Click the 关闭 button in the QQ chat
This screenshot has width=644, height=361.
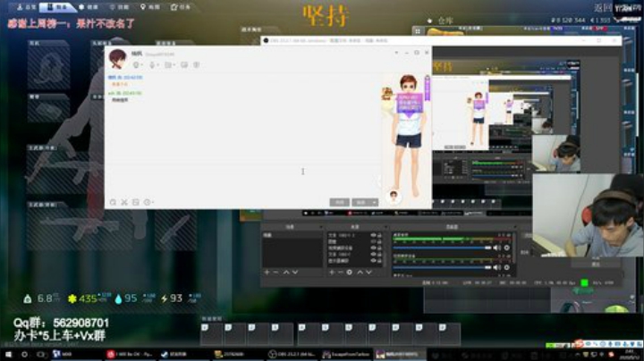(339, 203)
